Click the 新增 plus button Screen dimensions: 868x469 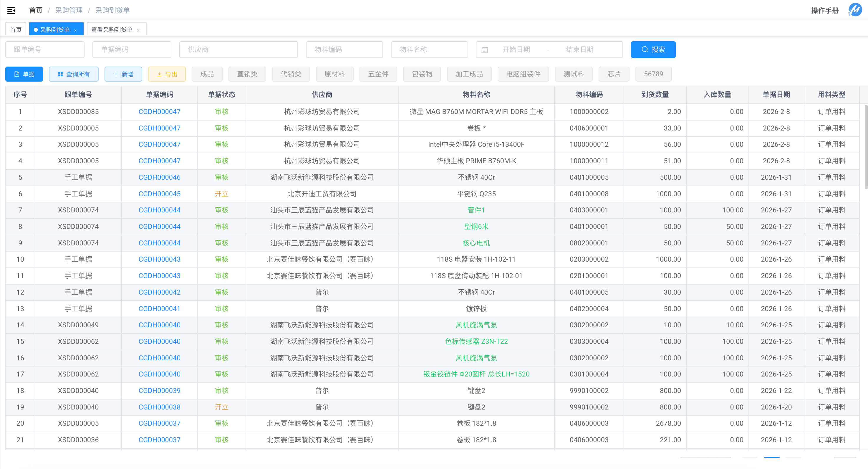tap(123, 74)
